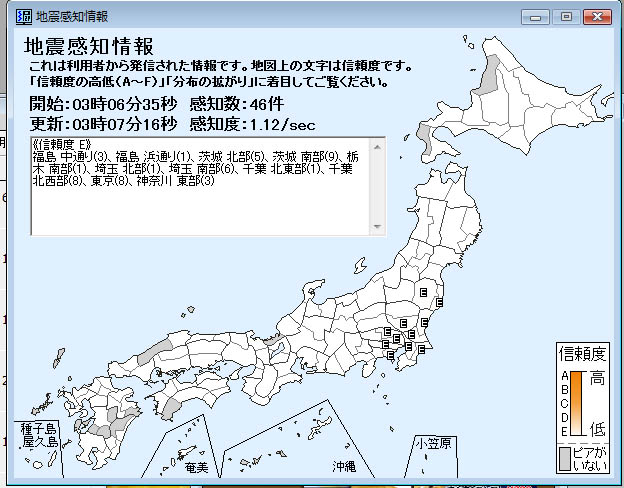Click the window title text 地震感知情報
624x488 pixels.
point(72,17)
